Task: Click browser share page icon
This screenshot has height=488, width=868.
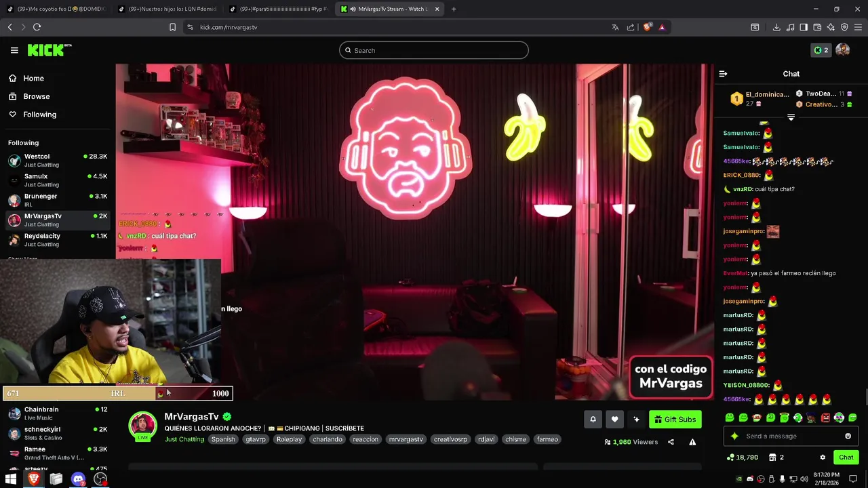Action: (631, 27)
